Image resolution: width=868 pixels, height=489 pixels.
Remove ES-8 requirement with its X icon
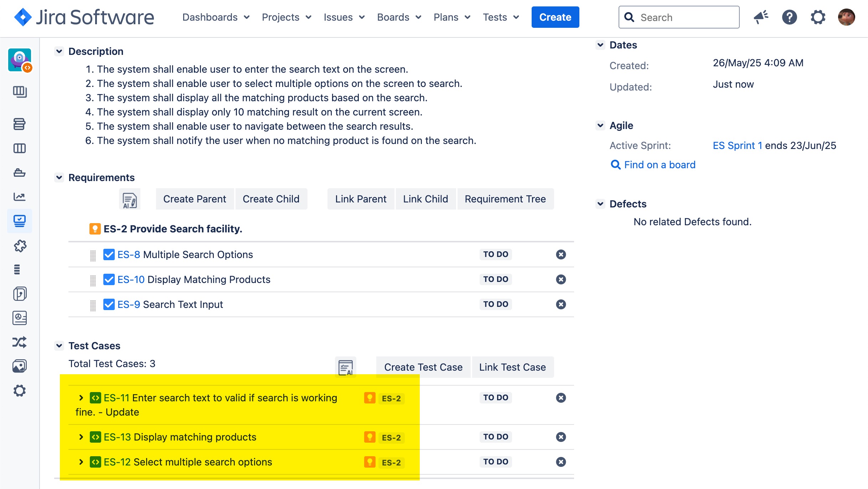pyautogui.click(x=561, y=254)
